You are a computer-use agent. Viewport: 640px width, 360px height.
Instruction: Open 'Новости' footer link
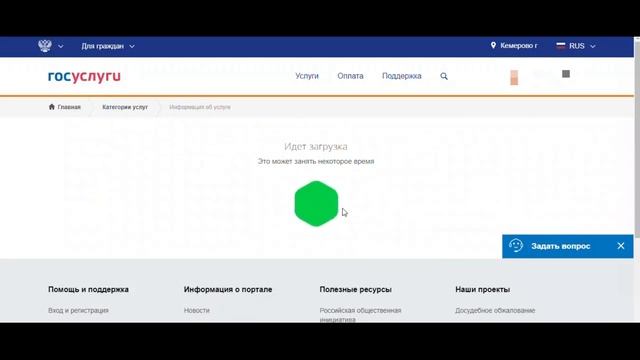click(196, 310)
